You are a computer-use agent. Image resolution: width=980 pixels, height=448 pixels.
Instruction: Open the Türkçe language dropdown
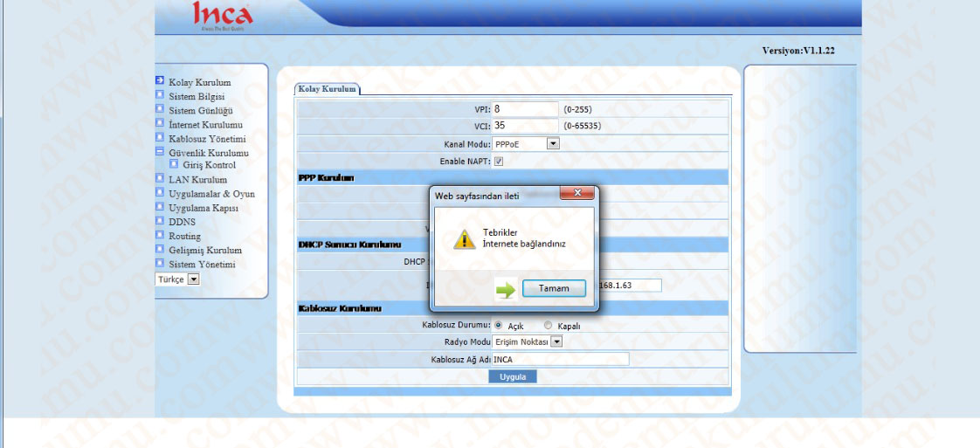(x=177, y=280)
